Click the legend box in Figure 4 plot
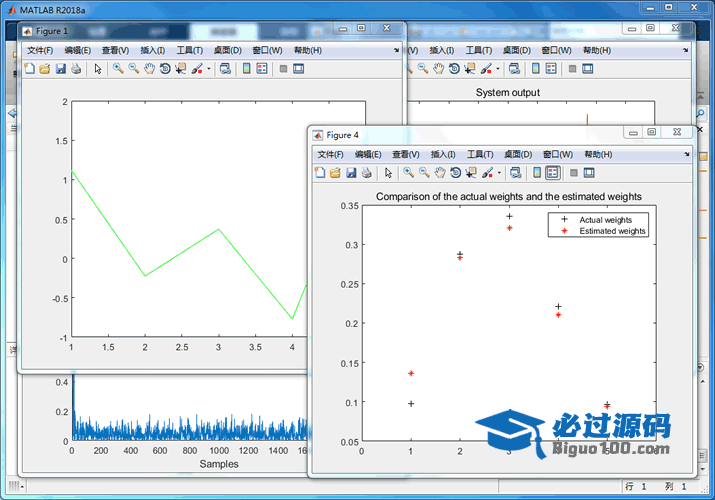 click(600, 225)
